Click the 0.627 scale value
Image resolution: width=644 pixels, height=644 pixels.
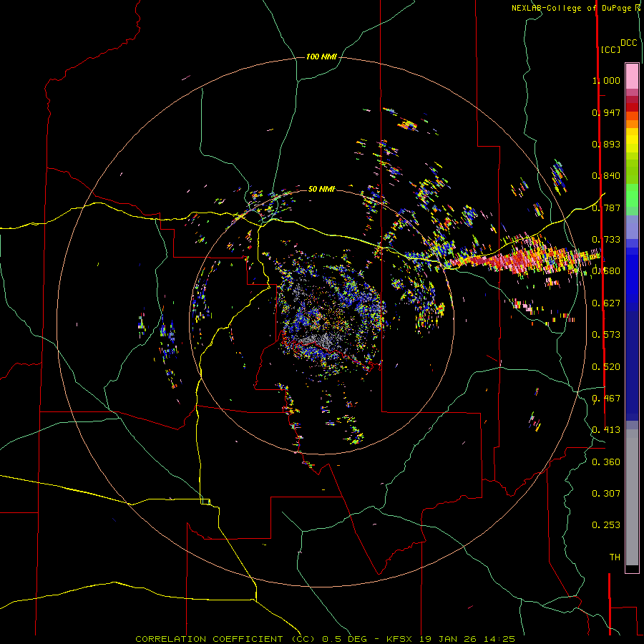click(606, 303)
